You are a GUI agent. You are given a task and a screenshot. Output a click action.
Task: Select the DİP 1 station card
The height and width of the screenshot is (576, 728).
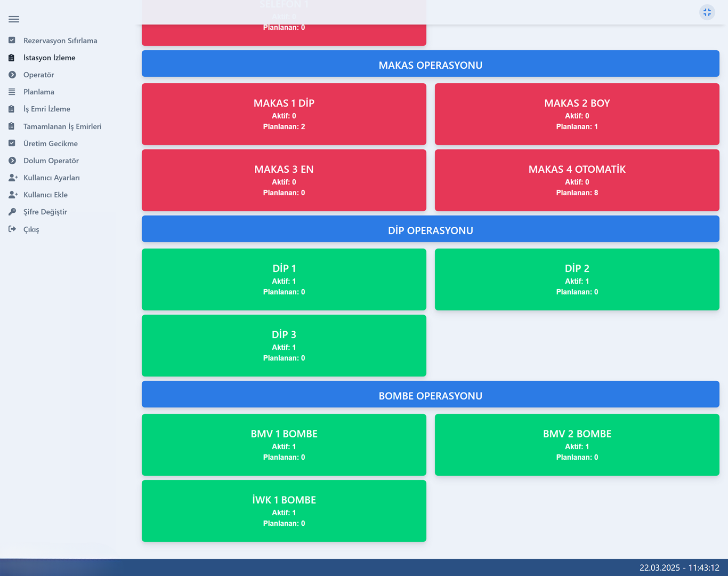point(284,279)
